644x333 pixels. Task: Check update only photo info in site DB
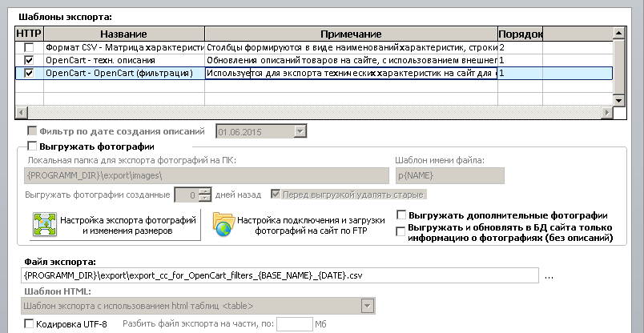coord(400,232)
